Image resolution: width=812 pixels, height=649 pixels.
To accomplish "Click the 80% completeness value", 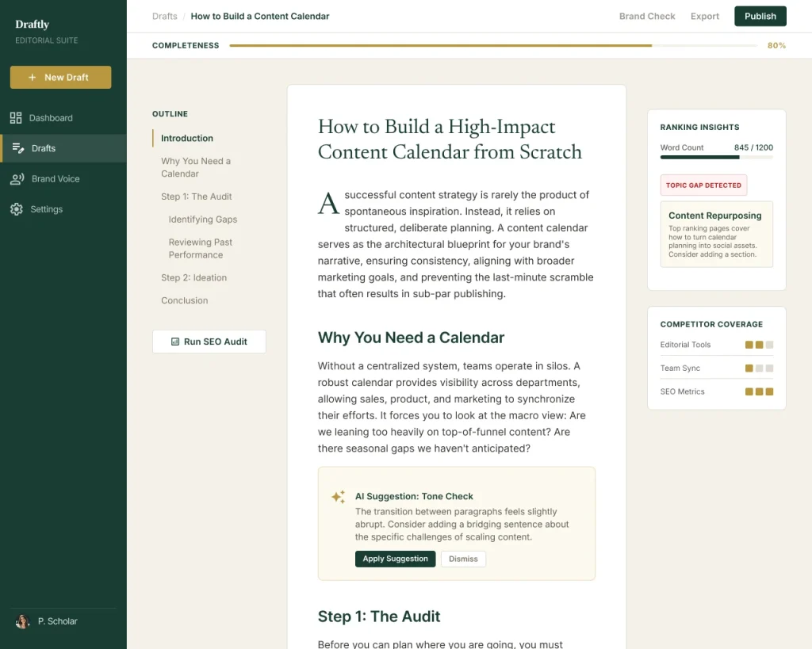I will click(776, 45).
